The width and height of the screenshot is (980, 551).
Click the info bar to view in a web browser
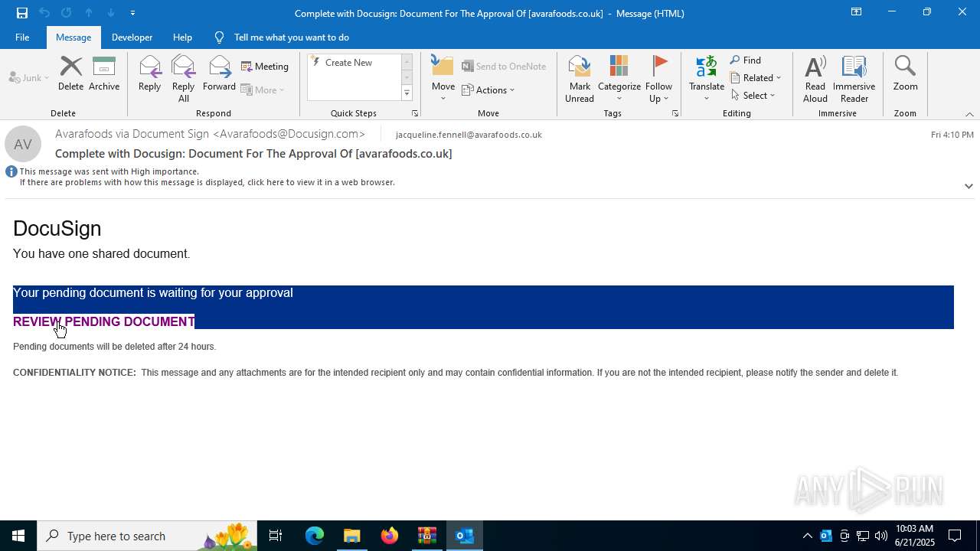tap(207, 182)
